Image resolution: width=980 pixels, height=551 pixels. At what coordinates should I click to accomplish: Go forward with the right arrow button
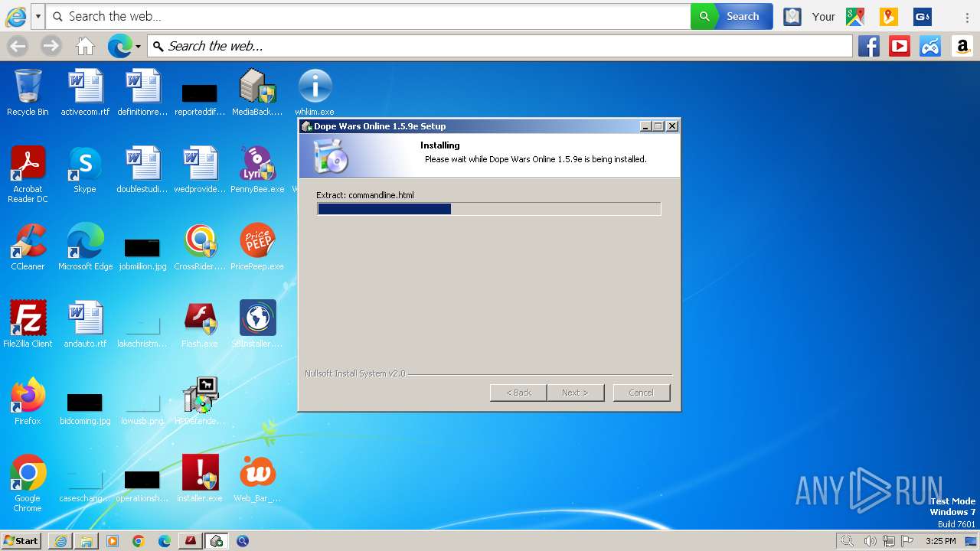51,46
